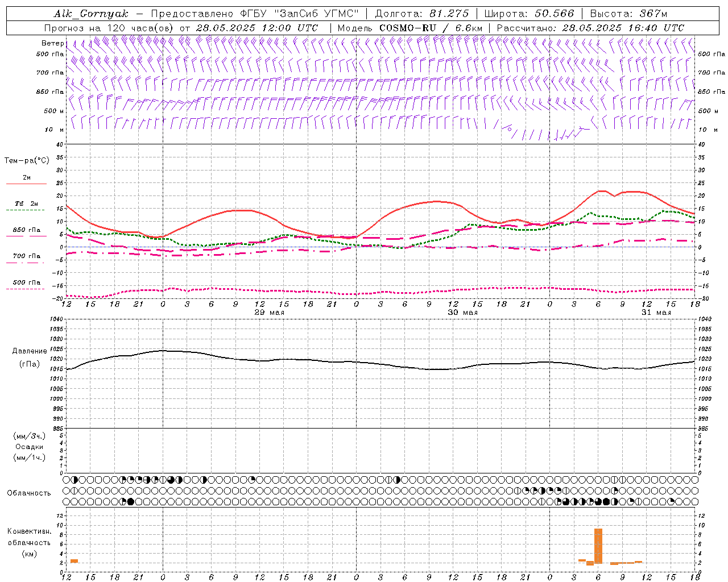
Task: Click the '29 мая' date label
Action: [270, 313]
